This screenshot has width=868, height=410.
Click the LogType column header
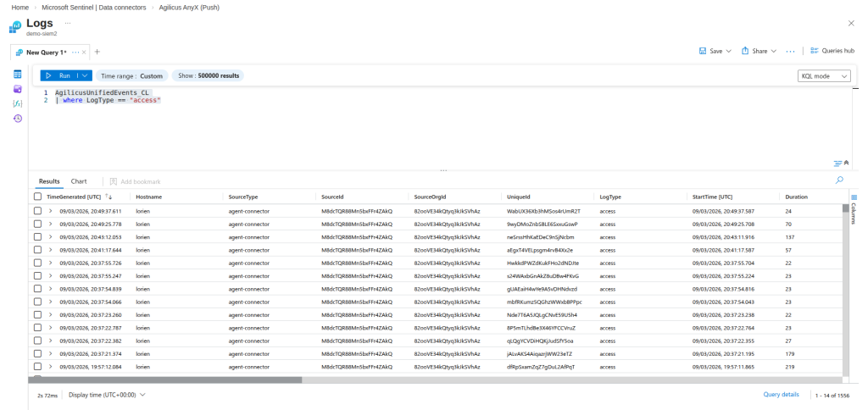point(610,197)
